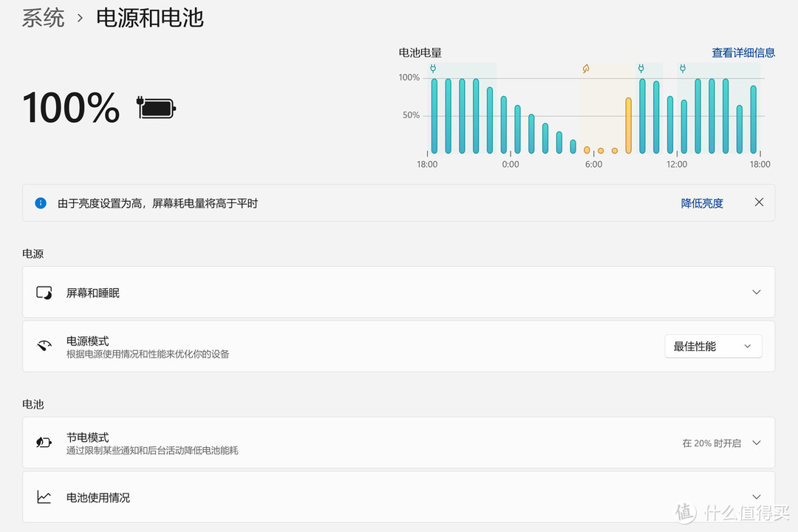Click the blue info icon in the brightness banner

41,202
